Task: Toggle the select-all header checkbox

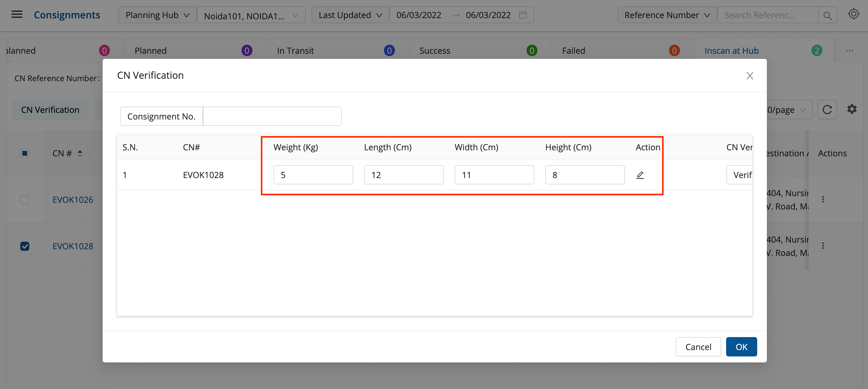Action: (24, 154)
